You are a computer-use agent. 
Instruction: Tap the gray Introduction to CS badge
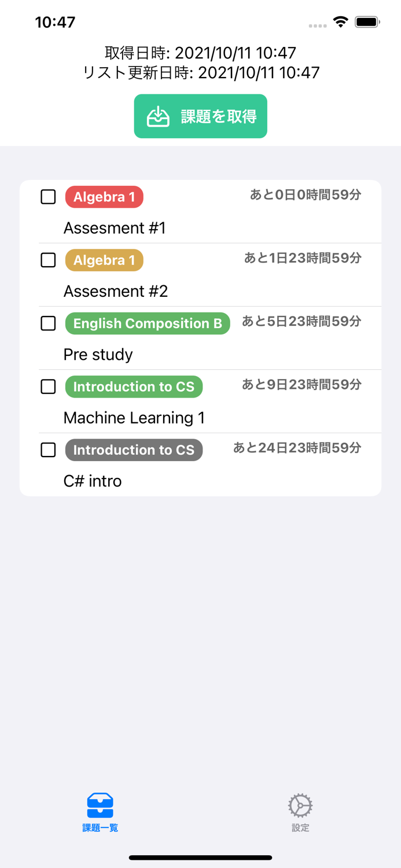coord(134,450)
